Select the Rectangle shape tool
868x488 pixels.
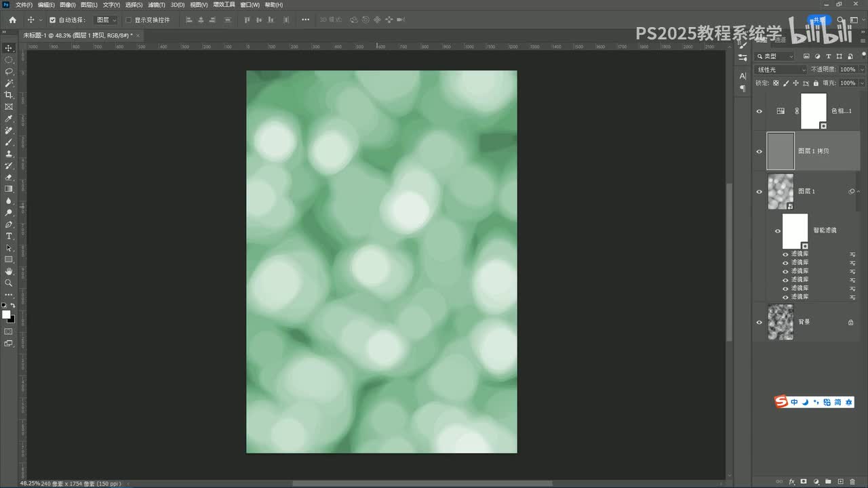(x=9, y=260)
